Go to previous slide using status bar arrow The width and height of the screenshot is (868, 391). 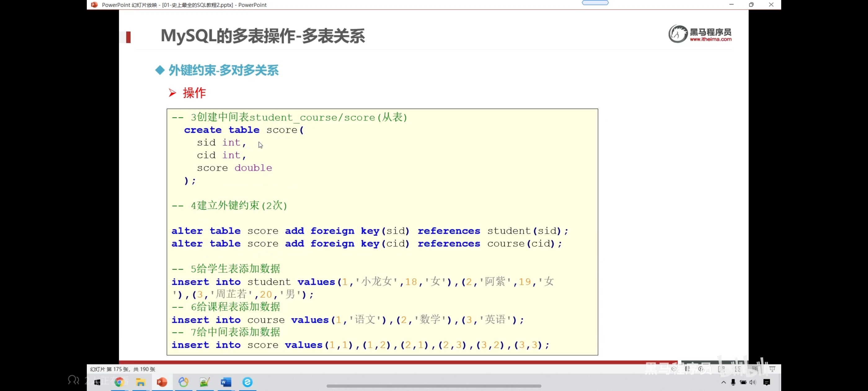(x=674, y=369)
